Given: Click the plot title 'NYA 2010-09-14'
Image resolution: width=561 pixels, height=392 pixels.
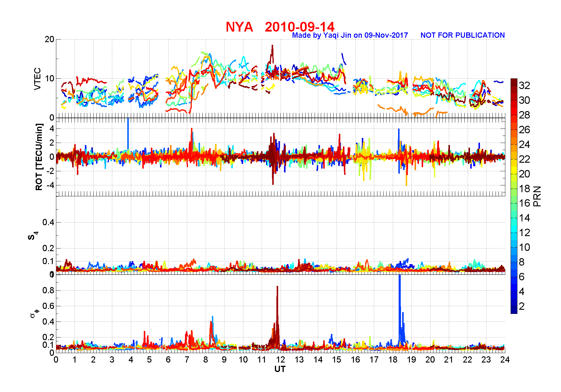Looking at the screenshot, I should pos(280,27).
